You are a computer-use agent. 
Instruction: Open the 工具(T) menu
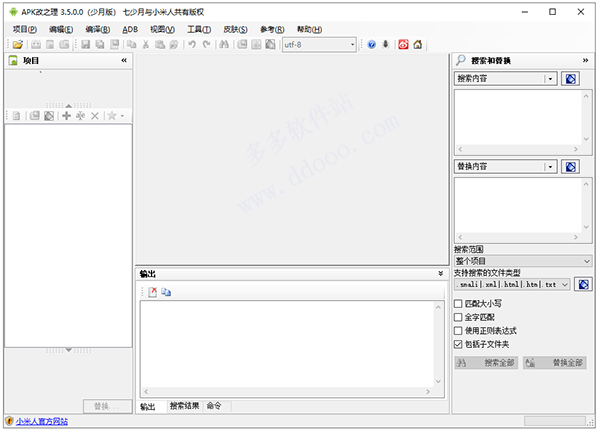(199, 29)
